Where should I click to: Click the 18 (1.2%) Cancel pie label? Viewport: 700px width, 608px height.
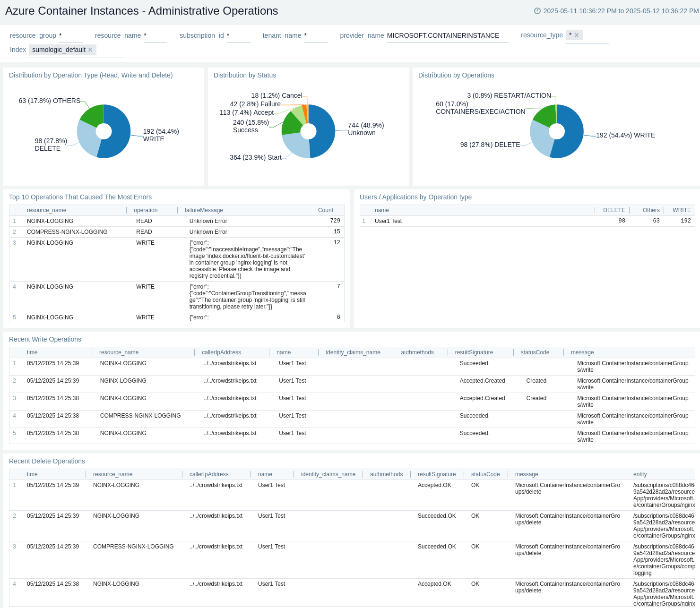[x=277, y=95]
